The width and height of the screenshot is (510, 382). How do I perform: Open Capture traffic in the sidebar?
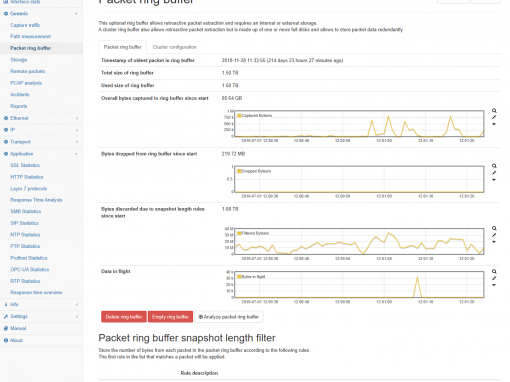(25, 25)
